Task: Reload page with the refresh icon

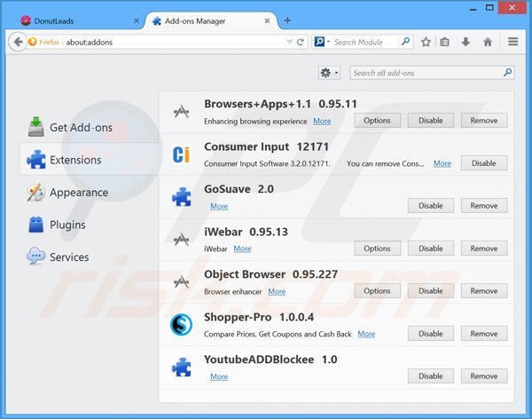Action: [301, 42]
